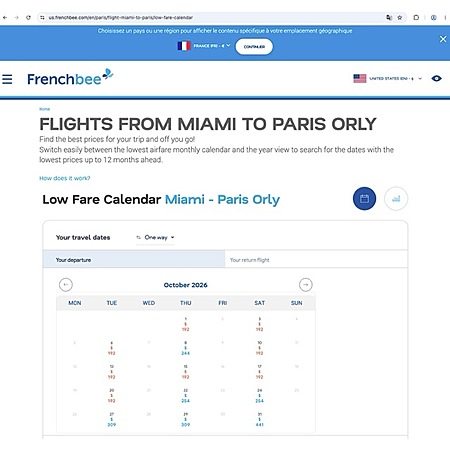Go to previous month arrow
The height and width of the screenshot is (450, 450).
pos(66,285)
